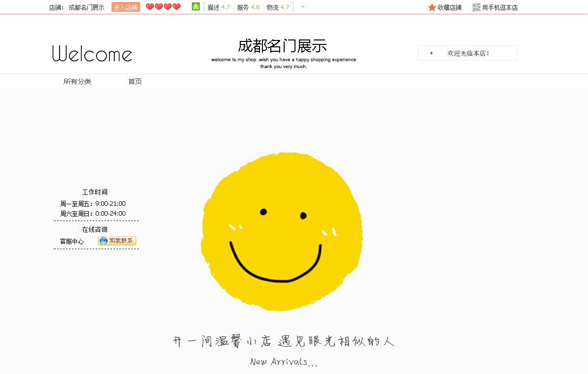The image size is (588, 374).
Task: Expand the shop ratings dropdown chevron
Action: tap(302, 7)
